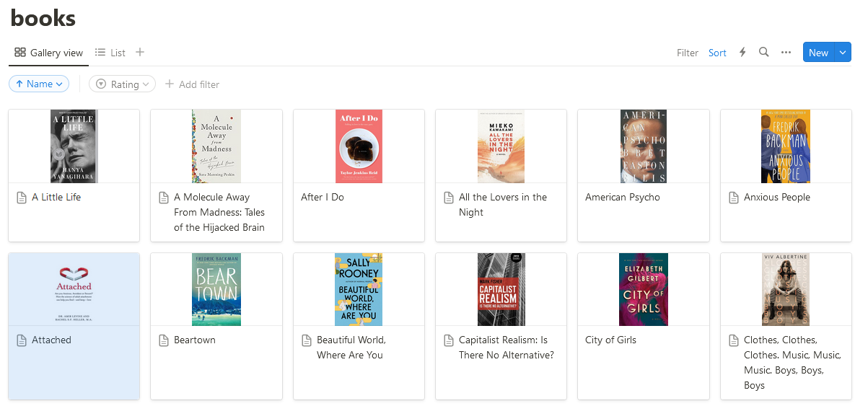
Task: Click page icon next to Attached title
Action: (22, 340)
